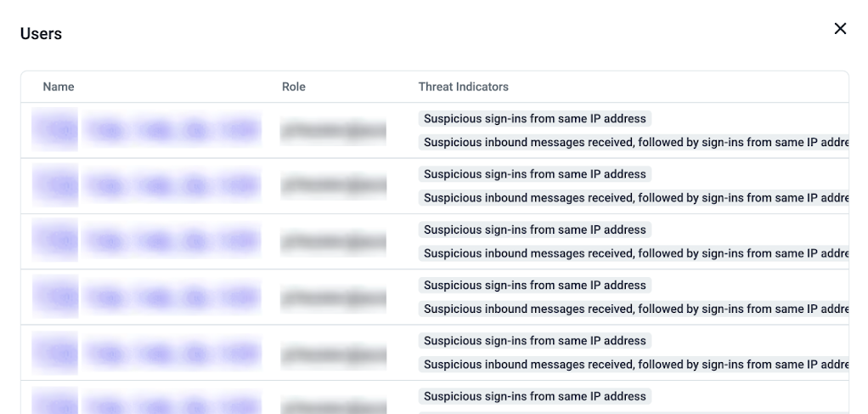The image size is (868, 414).
Task: Click fourth row's suspicious sign-ins tag
Action: 535,285
